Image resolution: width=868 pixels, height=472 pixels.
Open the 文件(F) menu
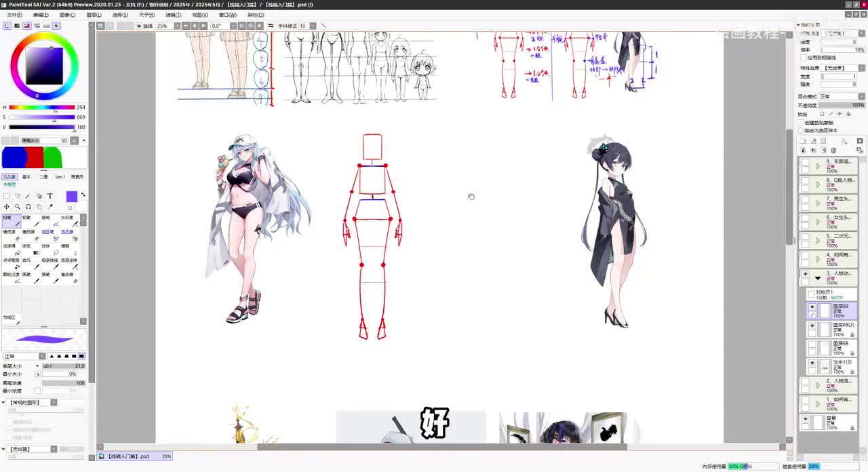14,15
